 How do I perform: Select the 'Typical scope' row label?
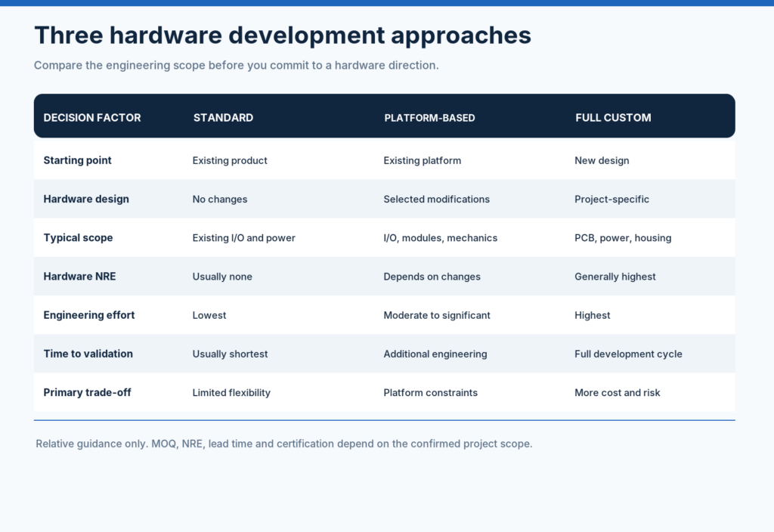click(x=78, y=237)
